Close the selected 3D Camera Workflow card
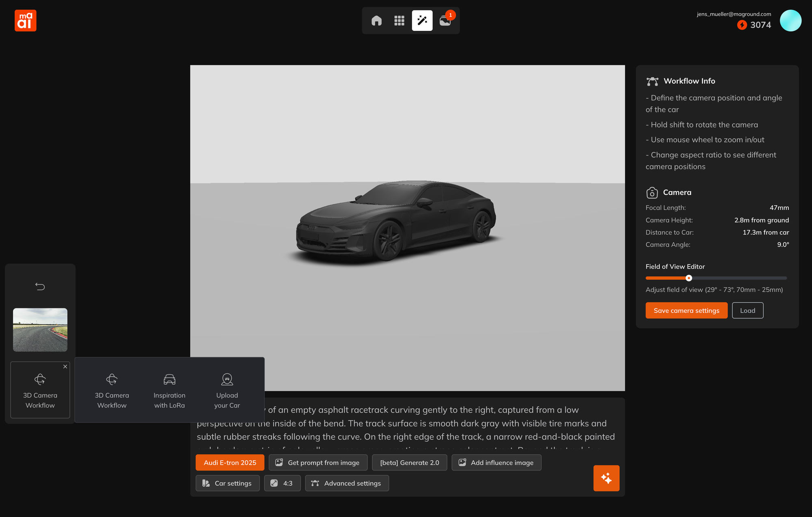812x517 pixels. pos(65,366)
